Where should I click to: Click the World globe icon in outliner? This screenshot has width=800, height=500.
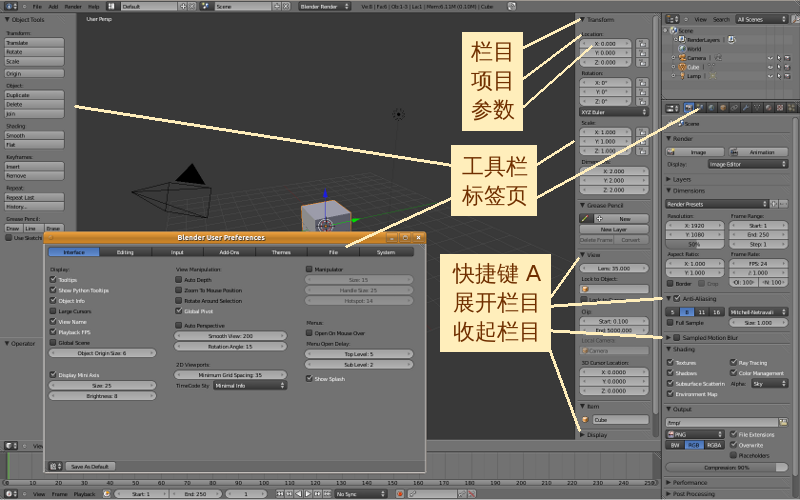click(682, 48)
